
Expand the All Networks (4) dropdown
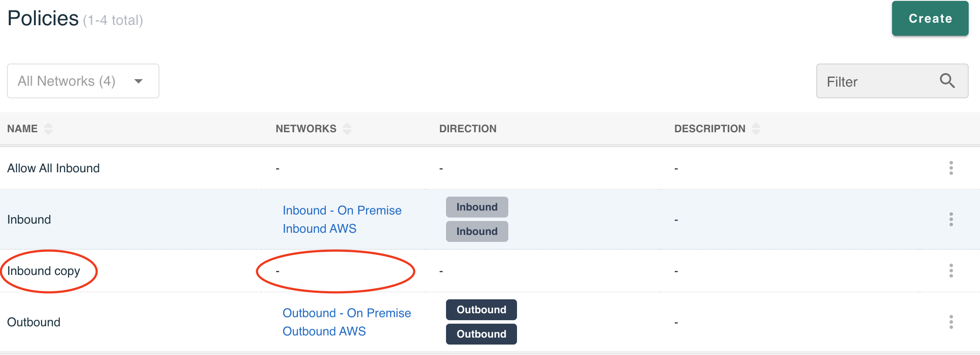[x=83, y=81]
